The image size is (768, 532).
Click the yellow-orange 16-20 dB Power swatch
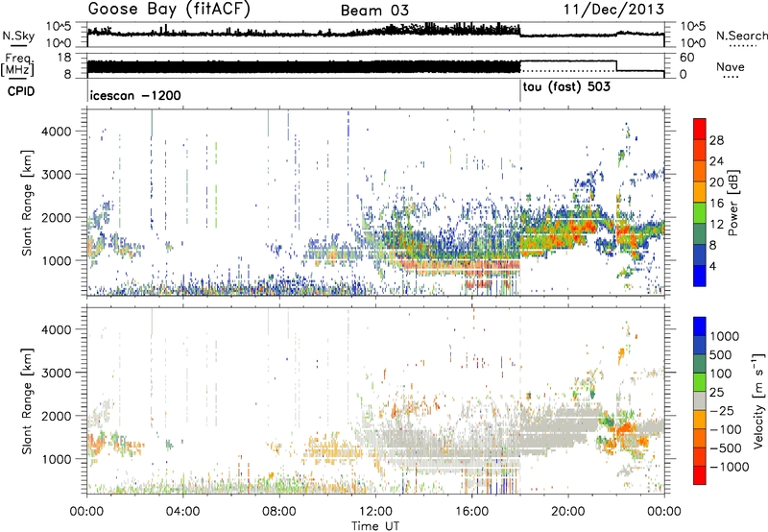(x=700, y=191)
